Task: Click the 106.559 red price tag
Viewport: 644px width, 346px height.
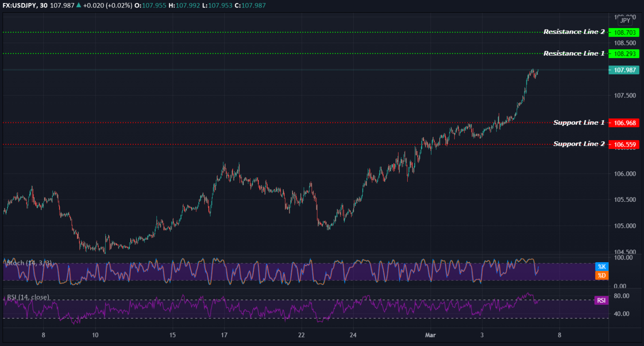Action: point(624,145)
